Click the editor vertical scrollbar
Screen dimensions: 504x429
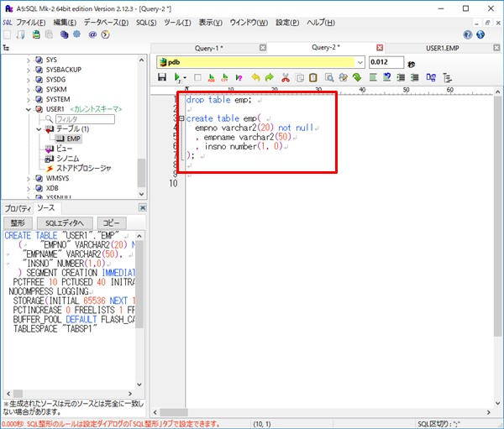point(497,248)
